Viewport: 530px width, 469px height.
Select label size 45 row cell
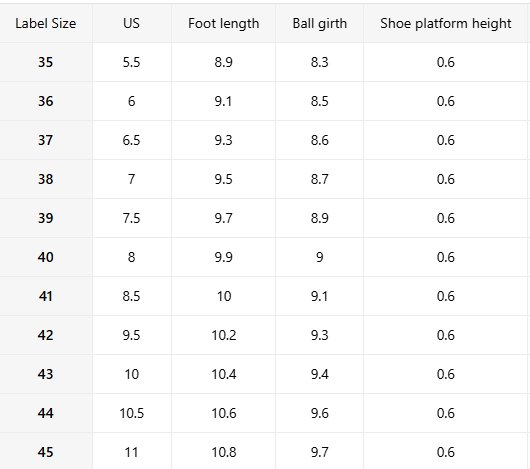pyautogui.click(x=46, y=452)
